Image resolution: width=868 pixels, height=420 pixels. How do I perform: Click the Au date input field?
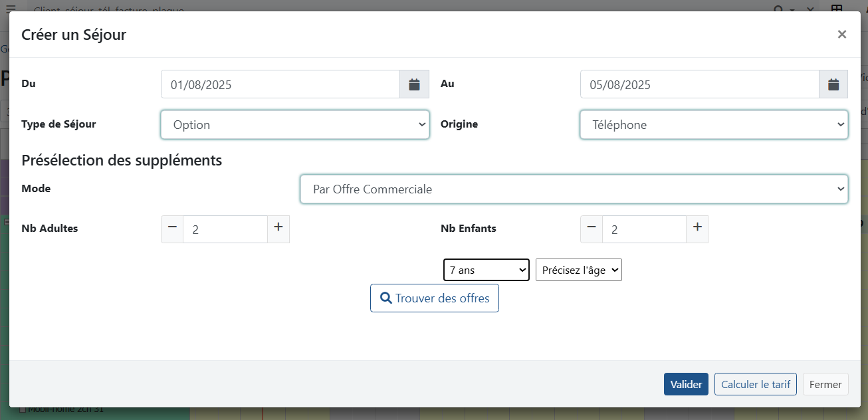(x=699, y=84)
